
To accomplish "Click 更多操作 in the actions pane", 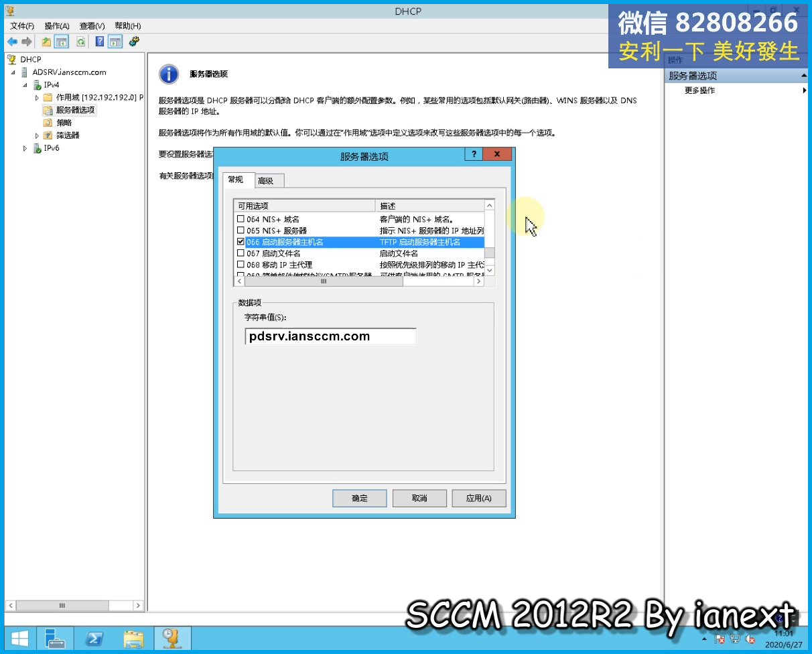I will point(699,90).
